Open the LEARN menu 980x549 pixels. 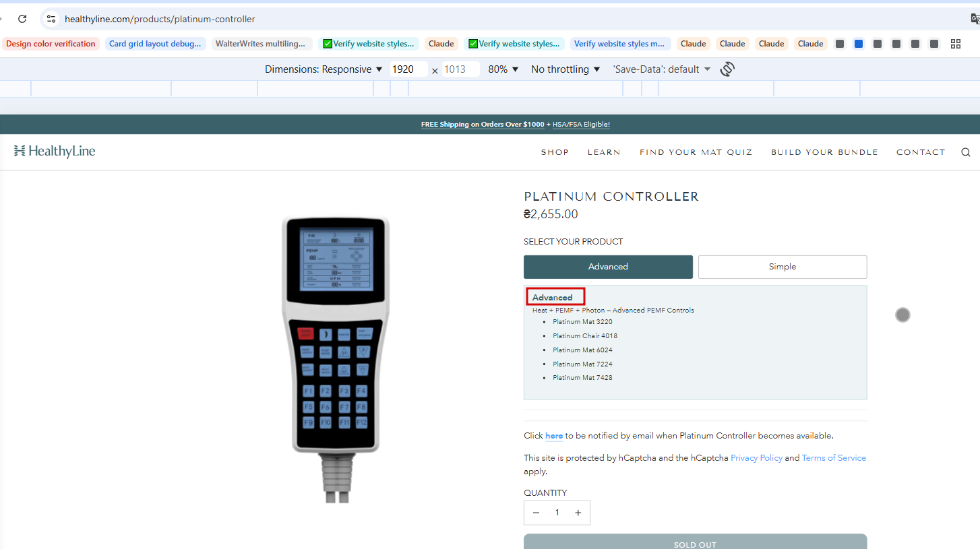click(604, 152)
